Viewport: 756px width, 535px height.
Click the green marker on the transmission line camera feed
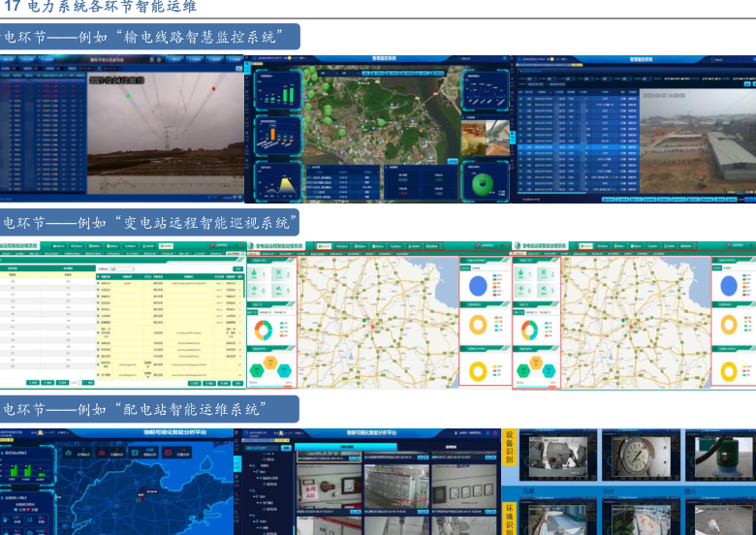pyautogui.click(x=127, y=95)
